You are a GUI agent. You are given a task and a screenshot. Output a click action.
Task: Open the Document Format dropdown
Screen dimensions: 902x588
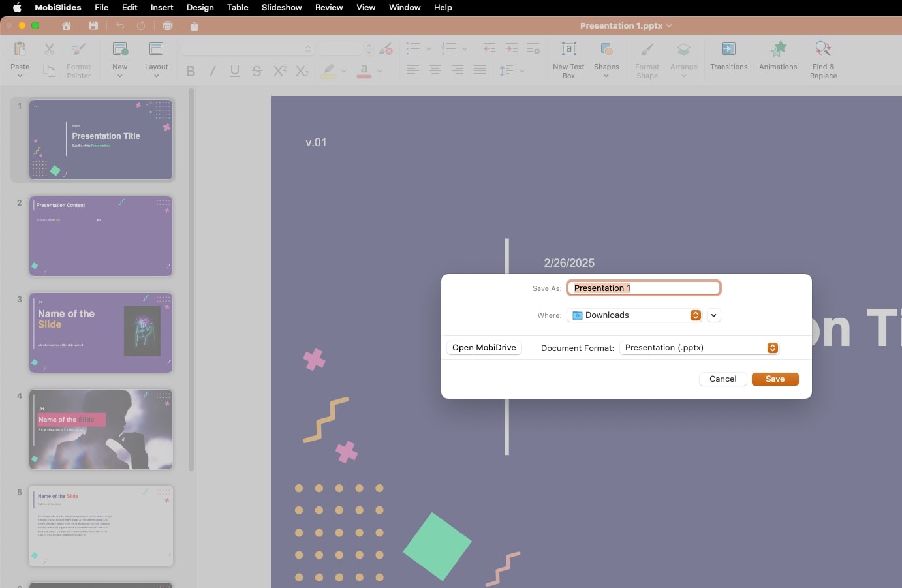point(773,348)
